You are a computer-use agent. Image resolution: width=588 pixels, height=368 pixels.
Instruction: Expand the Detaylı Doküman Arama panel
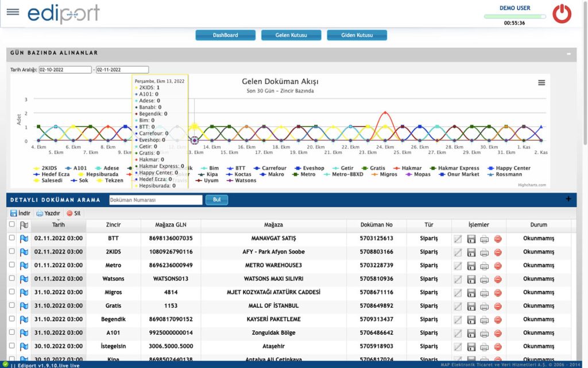click(x=568, y=199)
